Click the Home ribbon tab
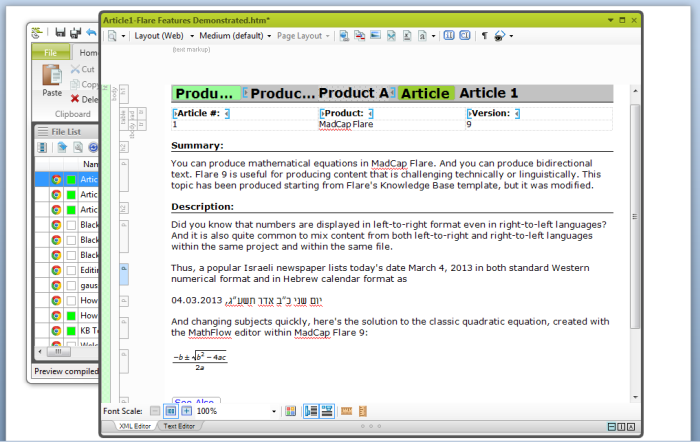 (x=88, y=53)
